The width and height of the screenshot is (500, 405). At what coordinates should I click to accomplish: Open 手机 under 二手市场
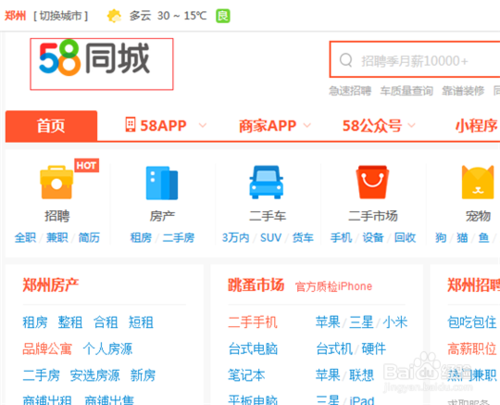(x=341, y=238)
